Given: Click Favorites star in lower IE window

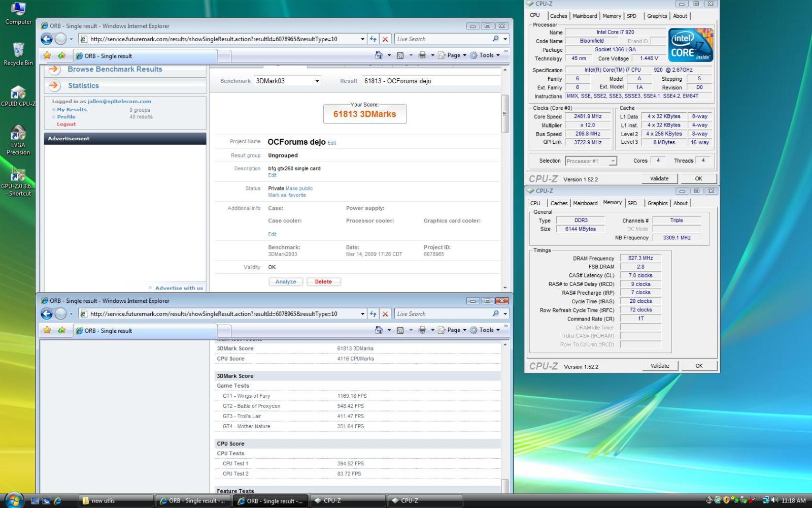Looking at the screenshot, I should (47, 330).
